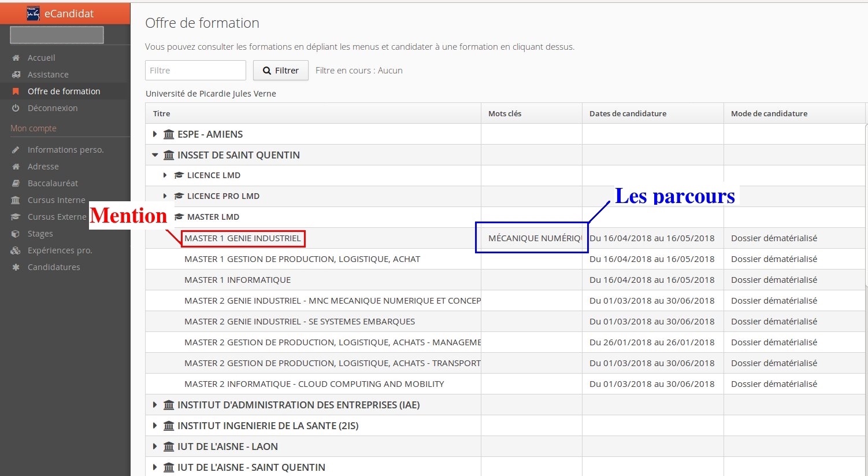The height and width of the screenshot is (476, 868).
Task: Click Dossier dématérialisé in MASTER 1 INFORMATIQUE row
Action: [774, 280]
